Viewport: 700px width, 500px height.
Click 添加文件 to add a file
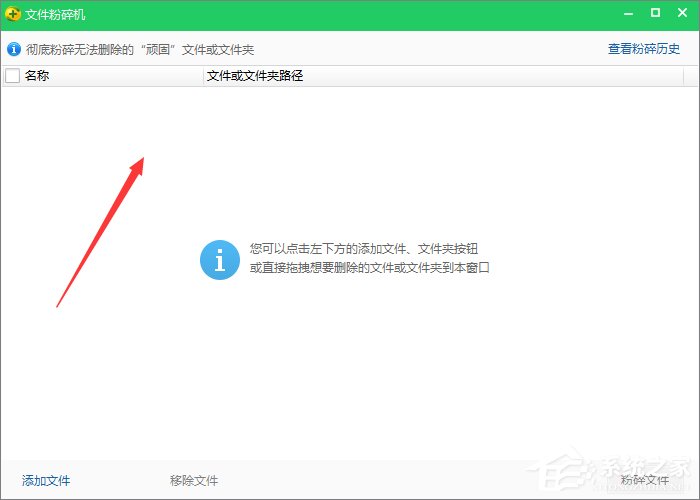click(x=46, y=481)
